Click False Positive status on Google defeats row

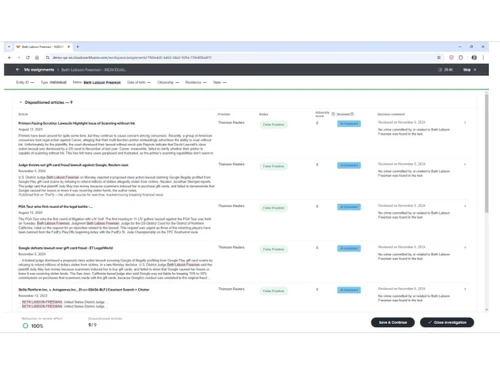pyautogui.click(x=273, y=249)
